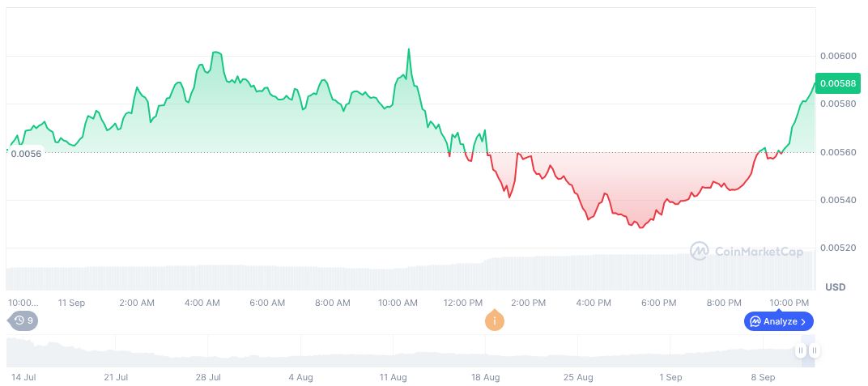
Task: Click the 10:00 PM time axis label
Action: [789, 303]
